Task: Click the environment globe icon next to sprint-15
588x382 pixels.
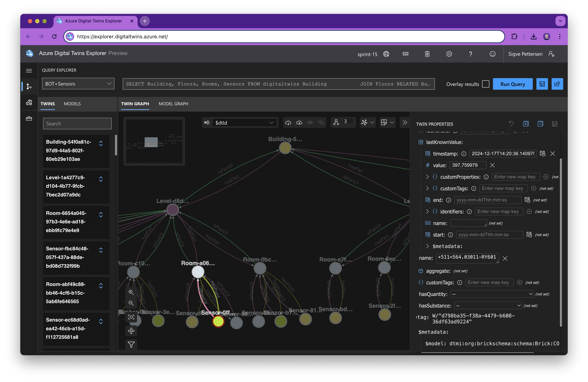Action: pyautogui.click(x=386, y=54)
